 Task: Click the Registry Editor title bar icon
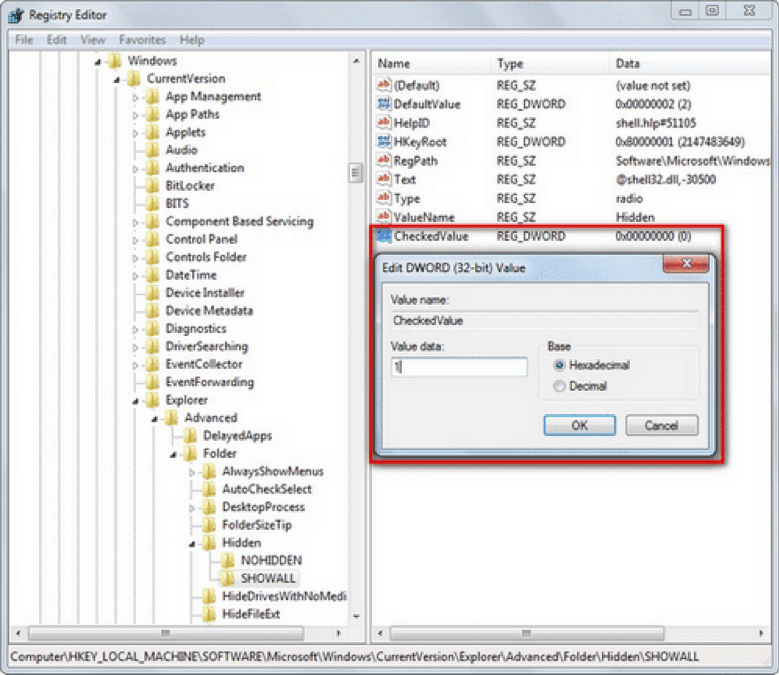tap(16, 15)
